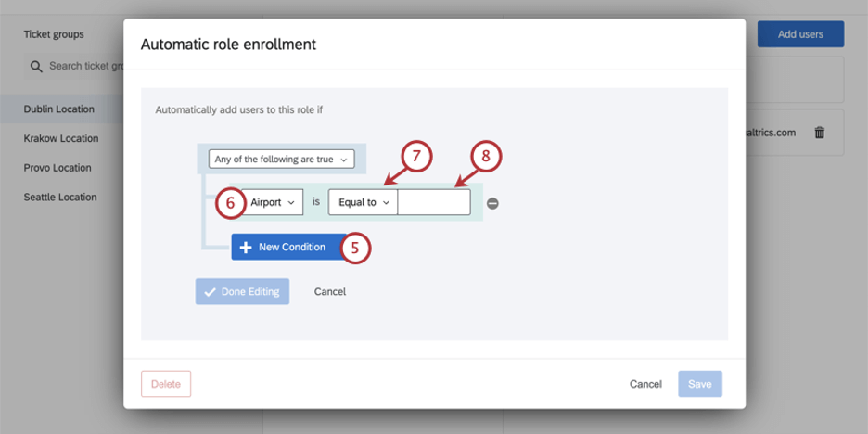This screenshot has height=434, width=868.
Task: Select Seattle Location ticket group
Action: coord(60,197)
